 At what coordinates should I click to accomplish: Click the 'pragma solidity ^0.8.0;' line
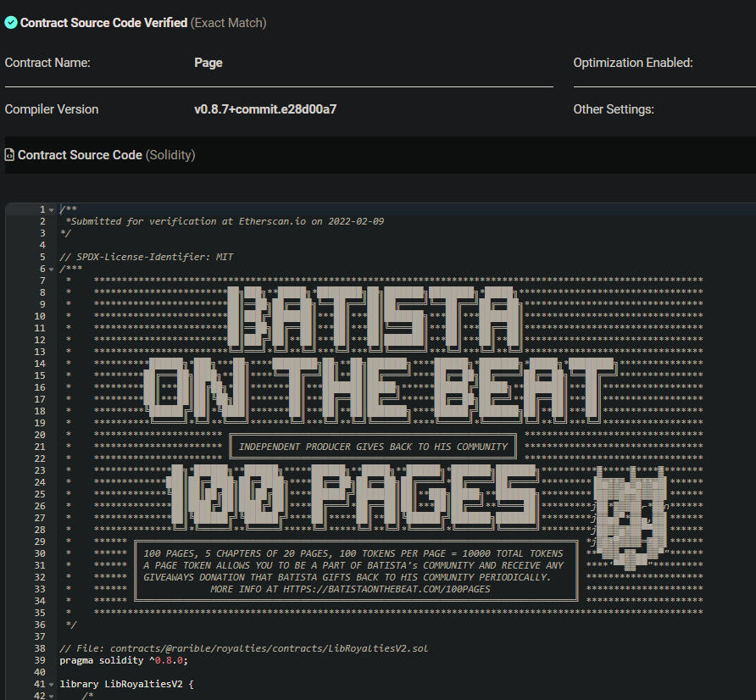pyautogui.click(x=124, y=660)
